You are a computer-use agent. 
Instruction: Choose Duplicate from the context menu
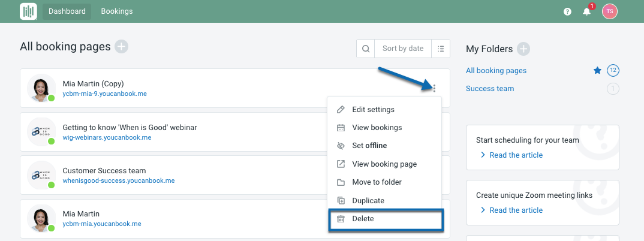368,201
